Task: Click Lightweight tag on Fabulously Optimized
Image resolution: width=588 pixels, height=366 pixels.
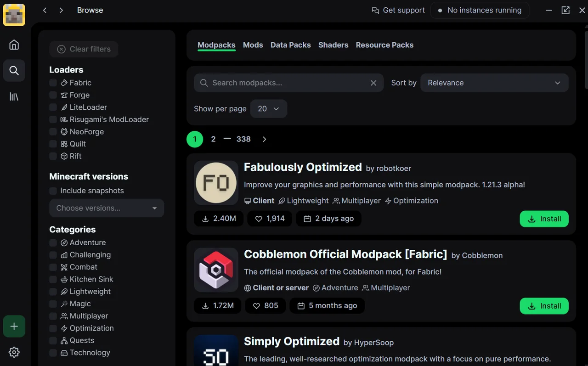Action: (304, 201)
